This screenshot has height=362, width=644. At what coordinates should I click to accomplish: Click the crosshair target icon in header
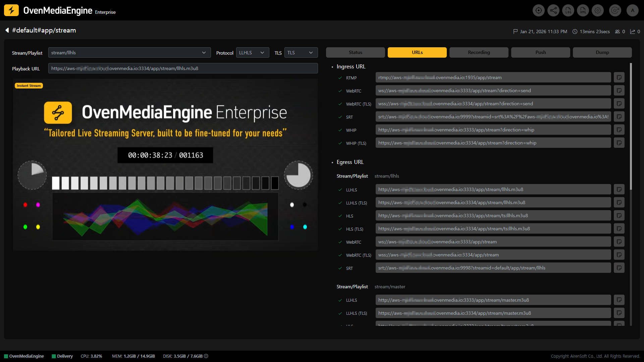pos(539,10)
